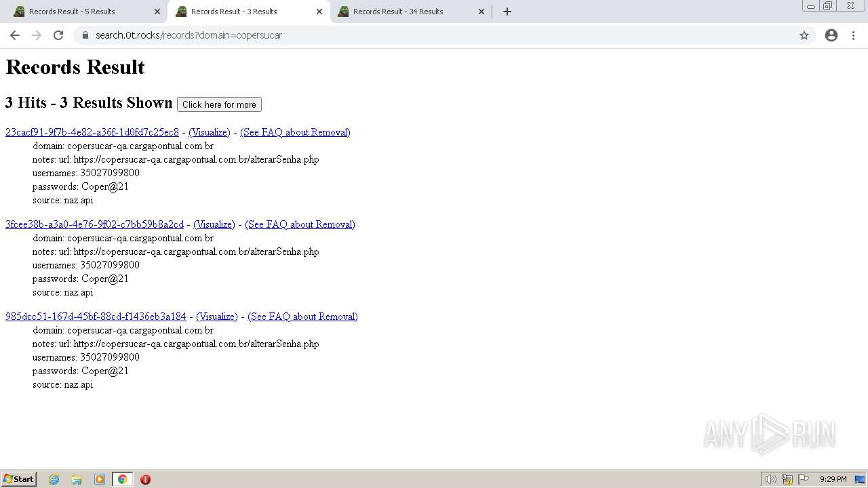The height and width of the screenshot is (488, 868).
Task: Open the red Opera taskbar icon
Action: click(x=145, y=479)
